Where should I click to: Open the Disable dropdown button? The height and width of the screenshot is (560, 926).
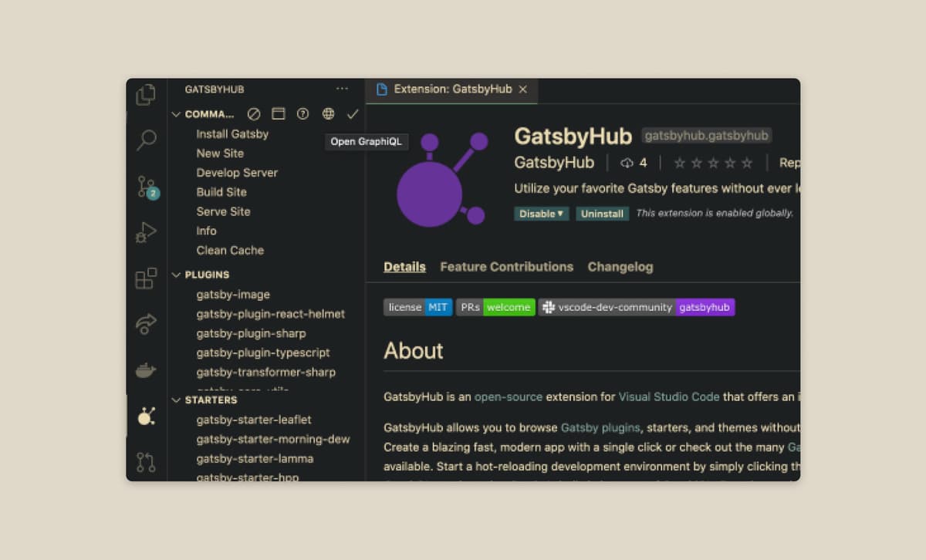[542, 214]
